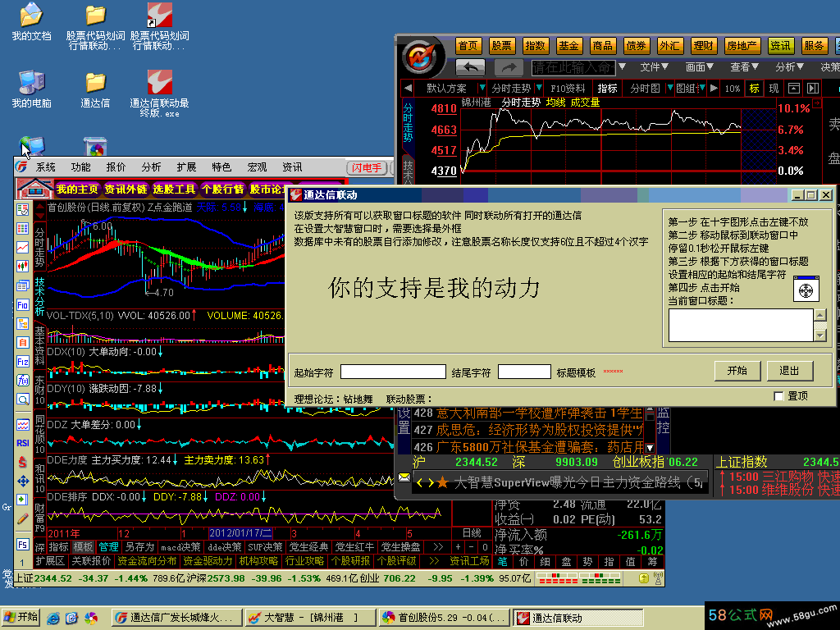Open the 我的电脑 desktop icon
Image resolution: width=840 pixels, height=630 pixels.
click(x=31, y=89)
